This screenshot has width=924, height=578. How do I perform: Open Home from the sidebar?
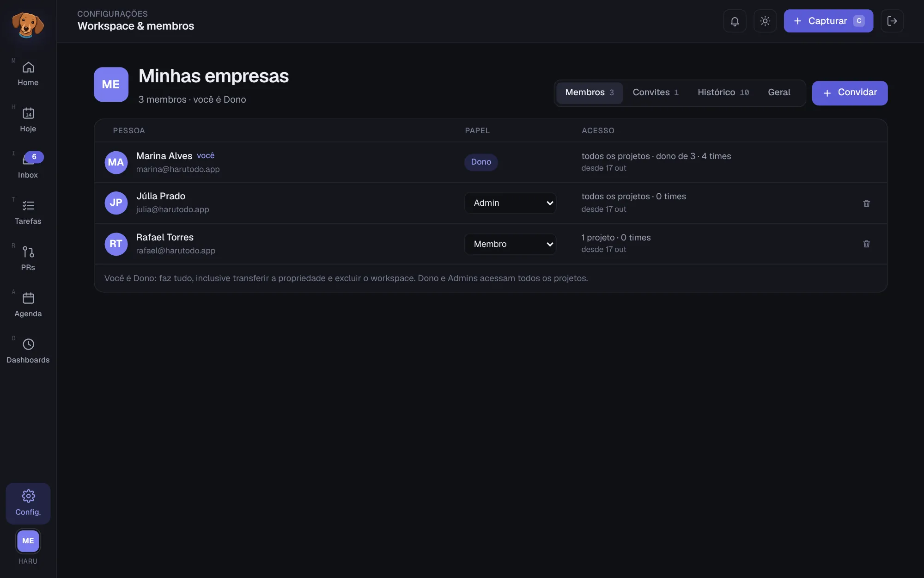tap(28, 74)
